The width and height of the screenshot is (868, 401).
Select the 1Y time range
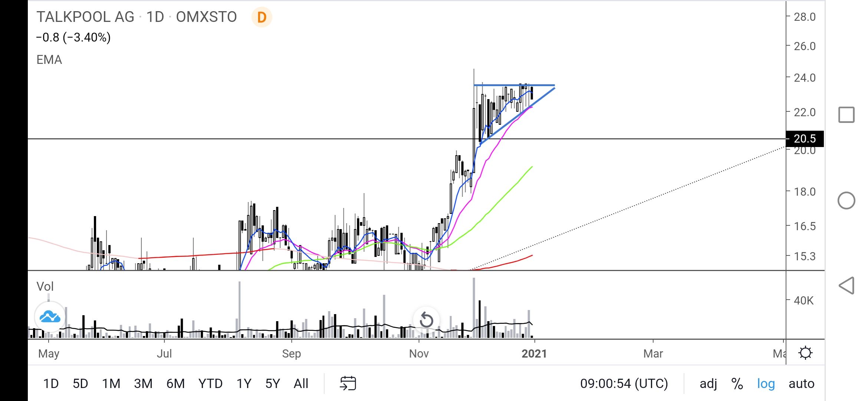tap(244, 384)
